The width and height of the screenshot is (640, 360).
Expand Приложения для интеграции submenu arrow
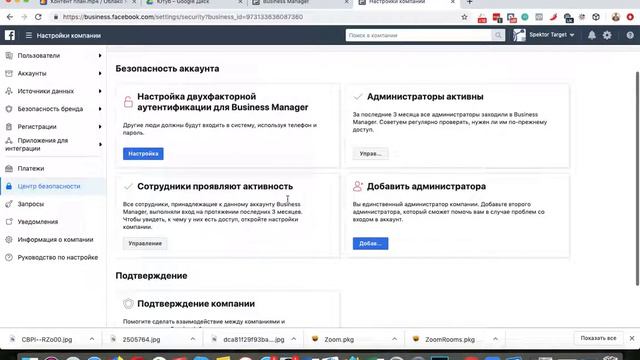100,144
